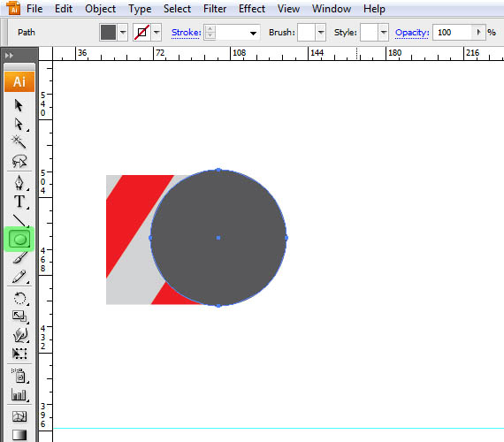504x442 pixels.
Task: Expand the toolbox with double-arrow toggle
Action: coord(9,56)
